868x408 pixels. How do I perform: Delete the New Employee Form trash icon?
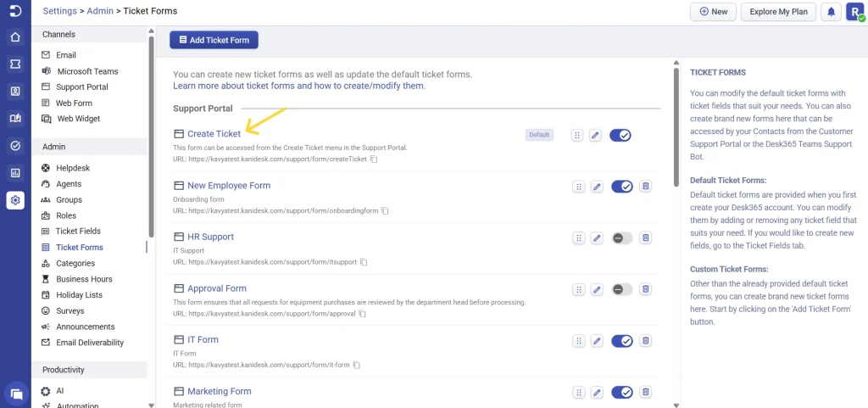(x=645, y=187)
